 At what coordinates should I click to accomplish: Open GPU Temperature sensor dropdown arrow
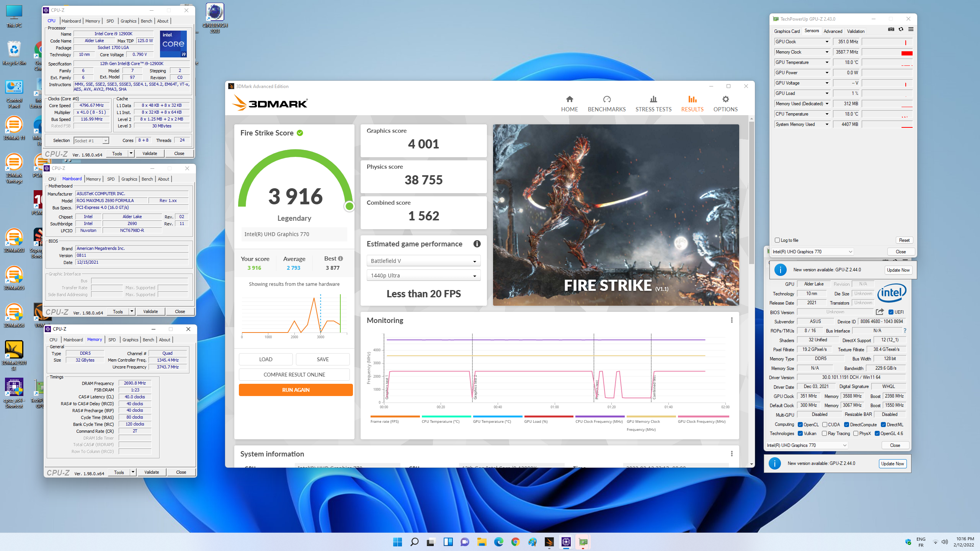827,62
